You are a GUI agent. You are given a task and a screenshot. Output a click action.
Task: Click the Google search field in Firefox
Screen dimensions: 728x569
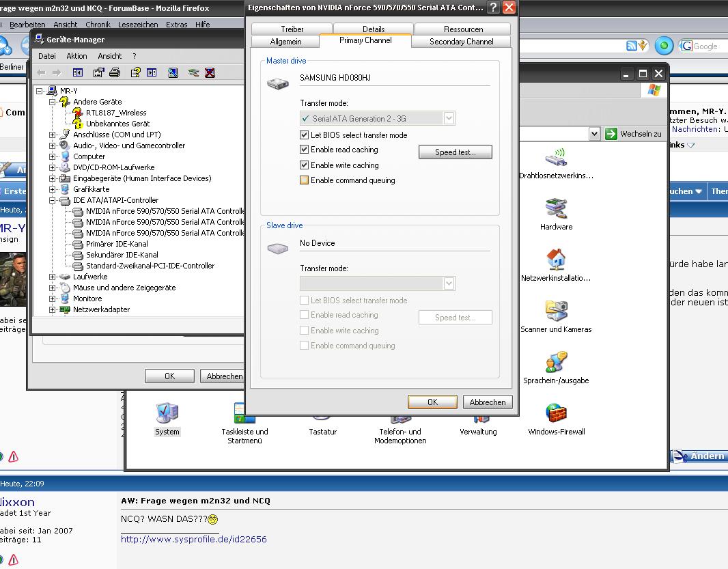pyautogui.click(x=710, y=46)
